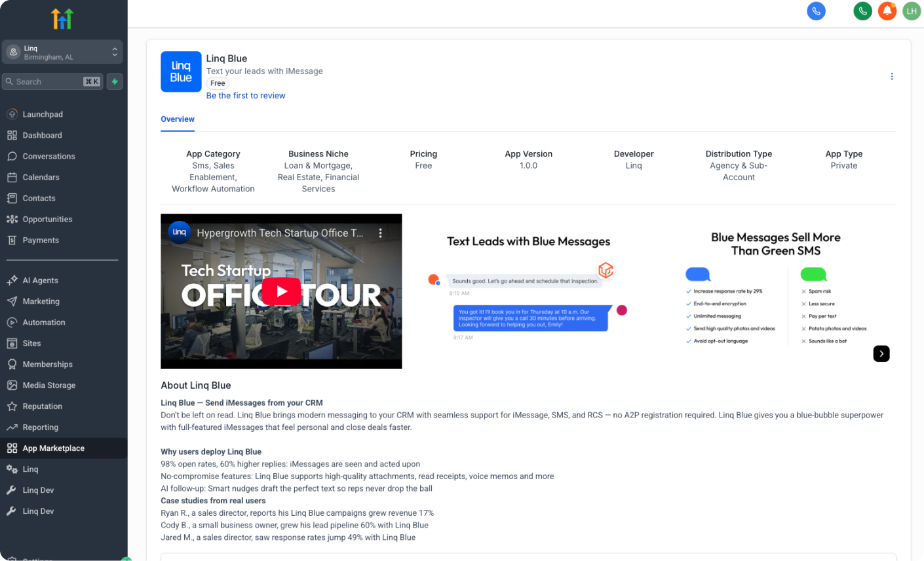Click the App Type Private value
Screen dimensions: 924x561
tap(844, 166)
